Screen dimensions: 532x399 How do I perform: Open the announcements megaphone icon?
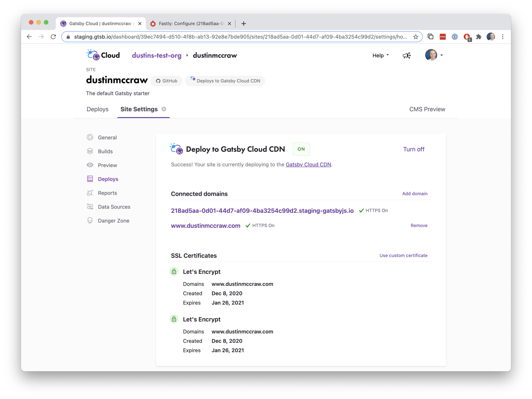[x=407, y=55]
